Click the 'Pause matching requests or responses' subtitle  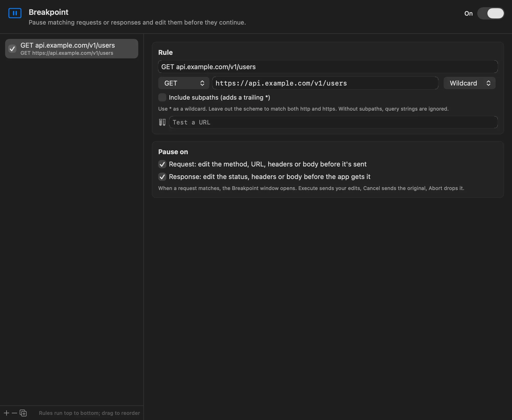137,23
